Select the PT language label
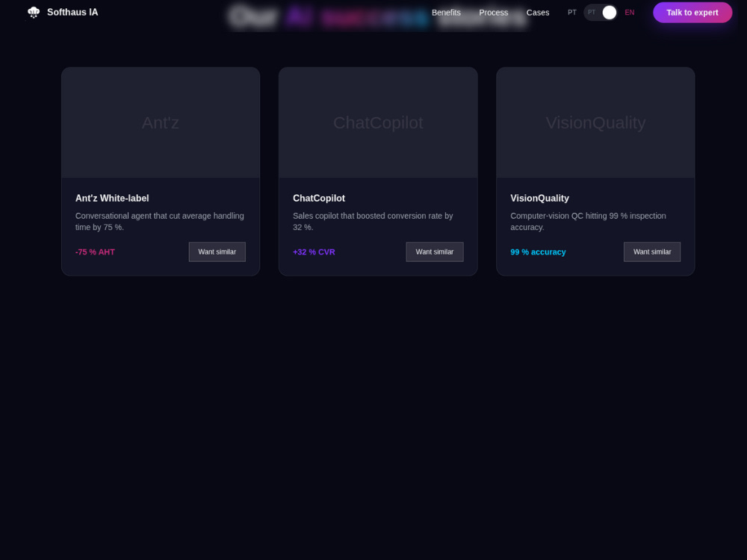The image size is (747, 560). tap(571, 13)
